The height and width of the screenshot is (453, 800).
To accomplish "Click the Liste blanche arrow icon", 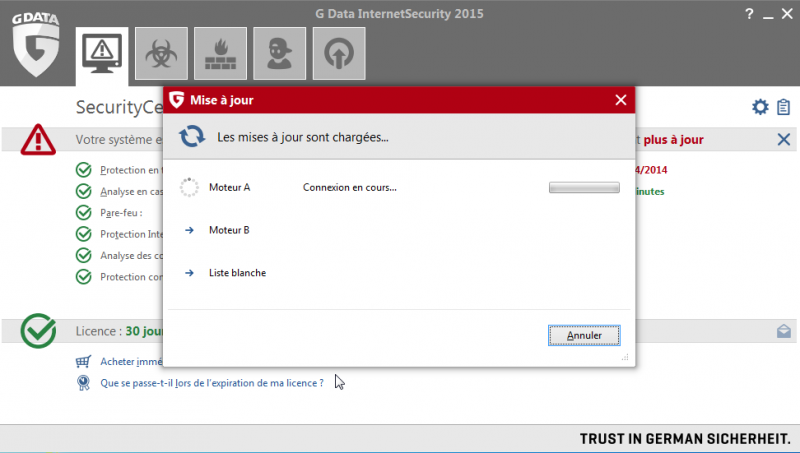I will click(x=189, y=273).
